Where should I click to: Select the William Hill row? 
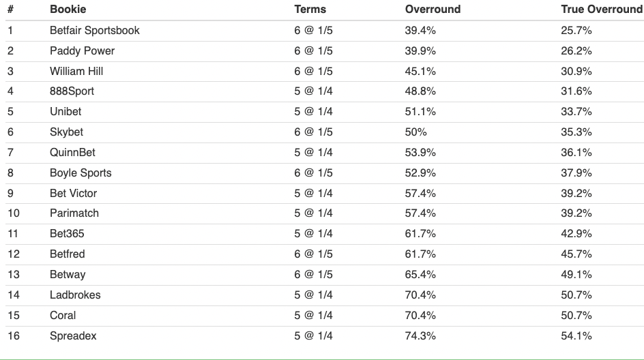(325, 72)
